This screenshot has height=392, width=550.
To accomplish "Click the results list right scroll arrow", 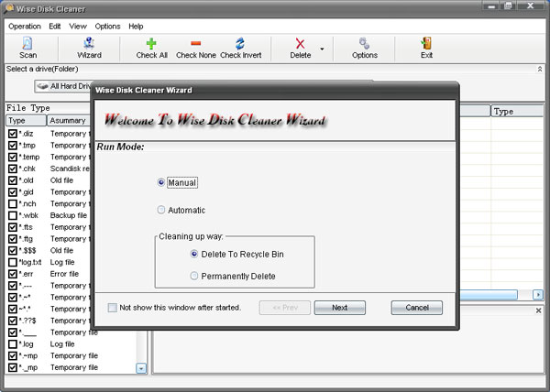I will (538, 295).
